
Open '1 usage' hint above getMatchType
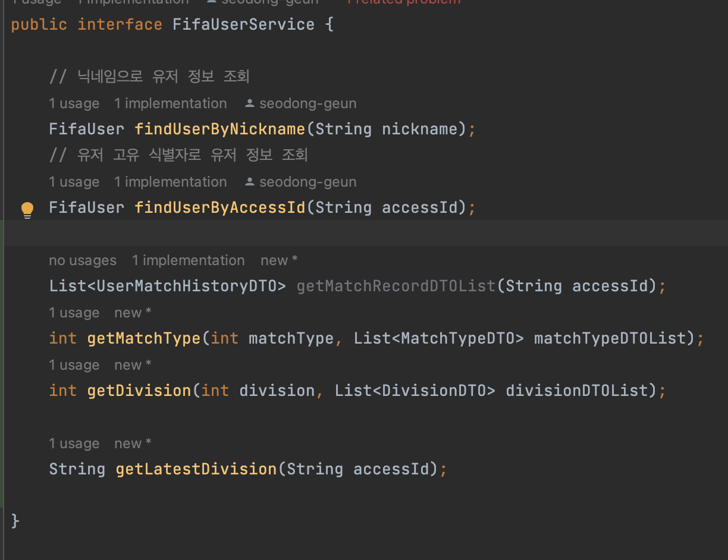point(74,313)
